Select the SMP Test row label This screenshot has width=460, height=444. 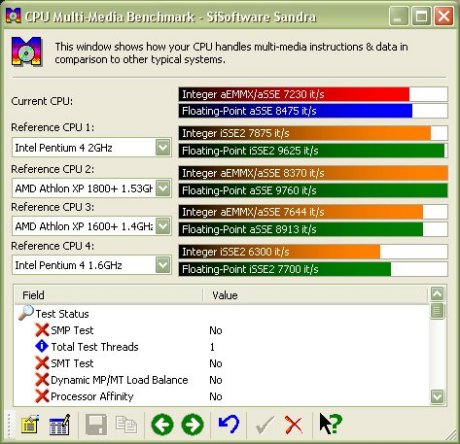pyautogui.click(x=72, y=330)
